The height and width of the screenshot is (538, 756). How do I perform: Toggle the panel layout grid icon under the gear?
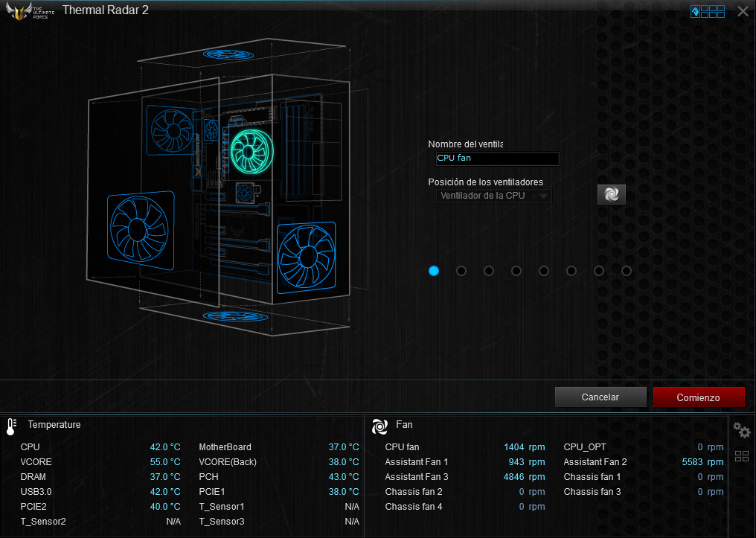[x=742, y=456]
